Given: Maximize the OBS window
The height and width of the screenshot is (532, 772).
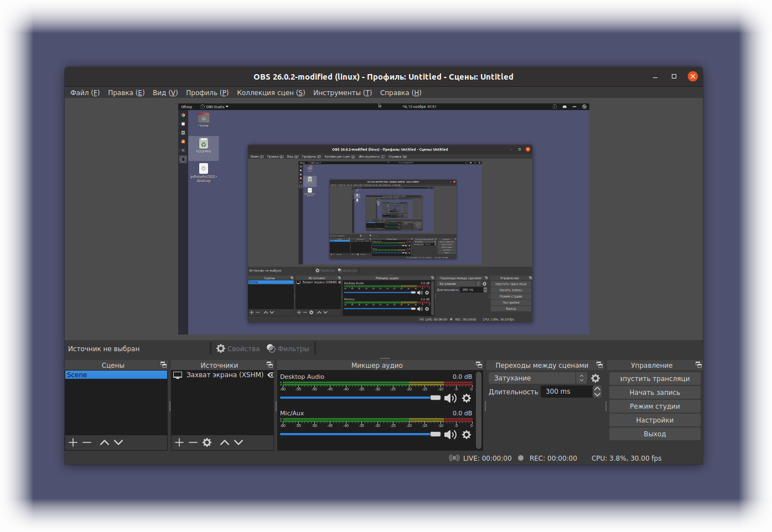Looking at the screenshot, I should (674, 76).
